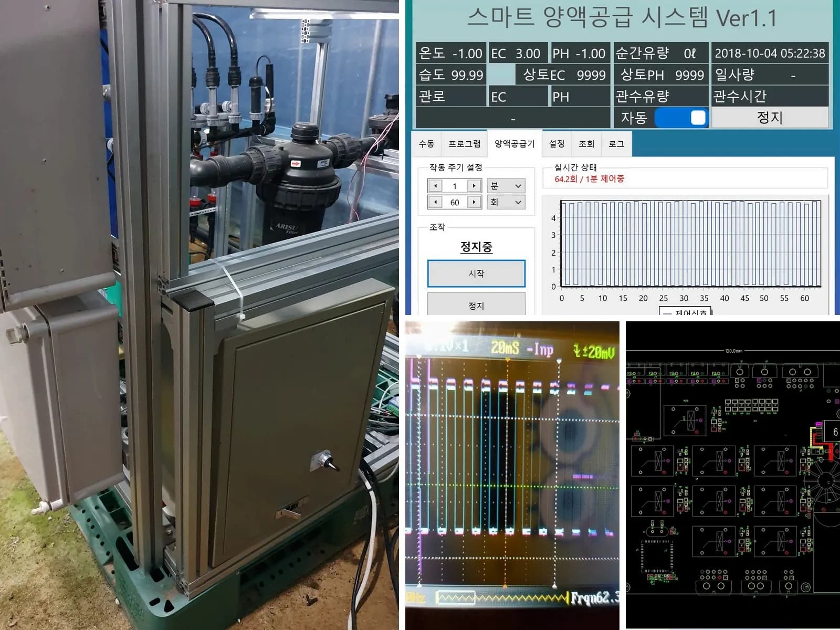Increase the 60 count value with right arrow
This screenshot has width=840, height=630.
click(x=474, y=202)
